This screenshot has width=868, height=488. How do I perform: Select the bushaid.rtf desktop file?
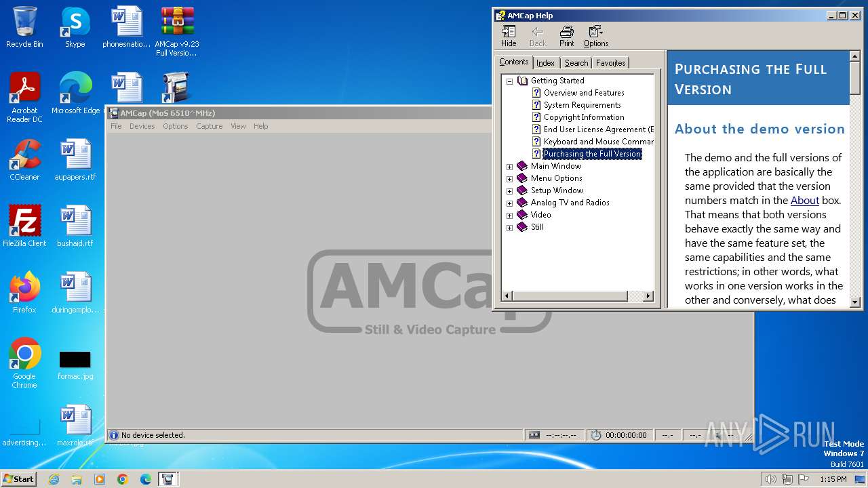point(75,226)
